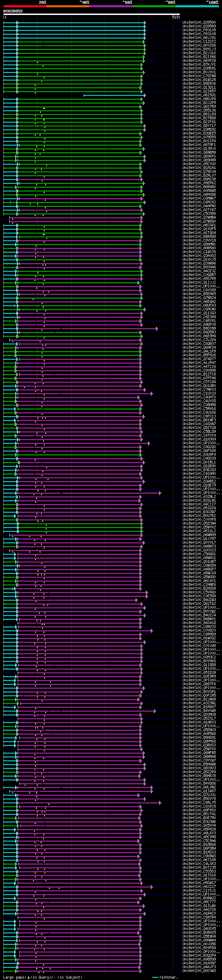Click the UniRef100_C7QTN8 label
This screenshot has height=980, width=222.
pos(199,76)
